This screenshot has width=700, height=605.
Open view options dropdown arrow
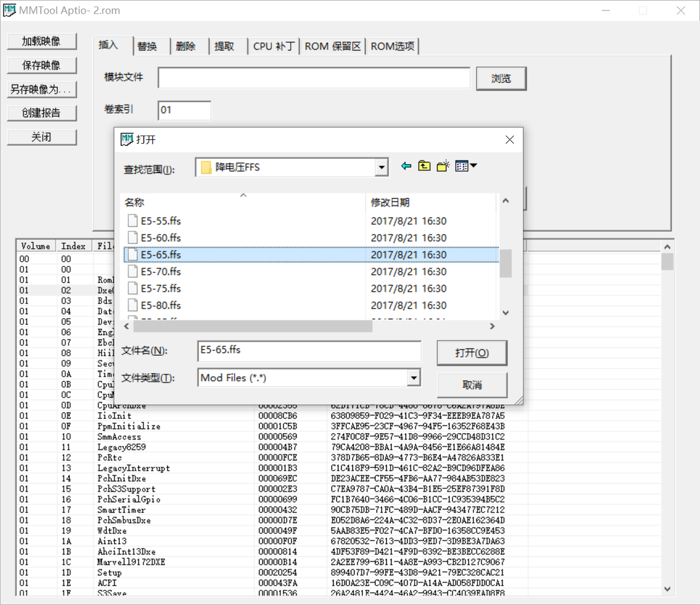pyautogui.click(x=474, y=166)
